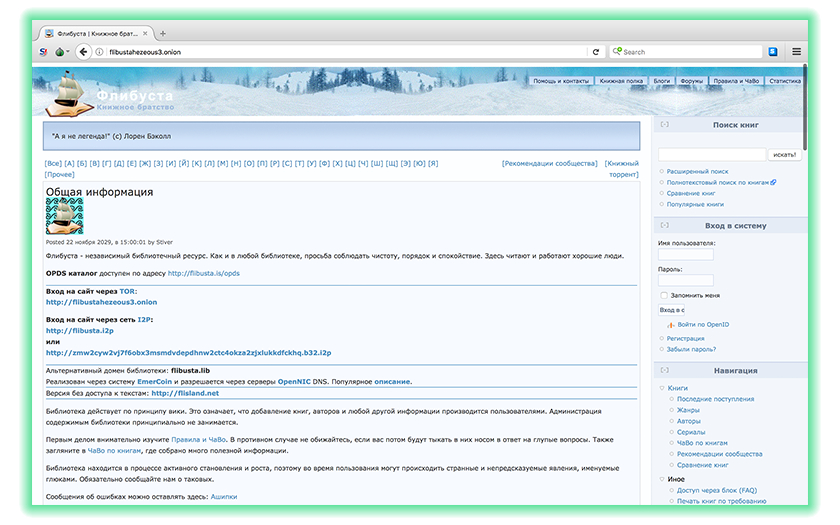This screenshot has height=525, width=840.
Task: Collapse the Поиск книг block
Action: click(665, 125)
